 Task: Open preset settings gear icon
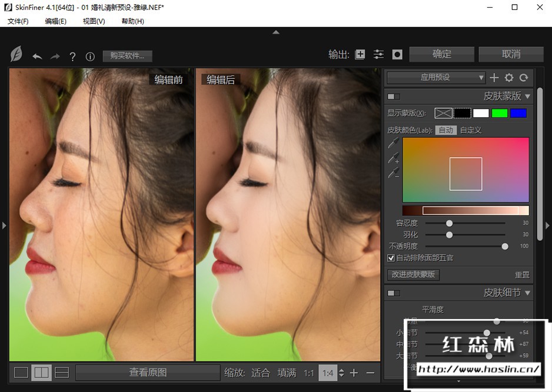pos(509,78)
